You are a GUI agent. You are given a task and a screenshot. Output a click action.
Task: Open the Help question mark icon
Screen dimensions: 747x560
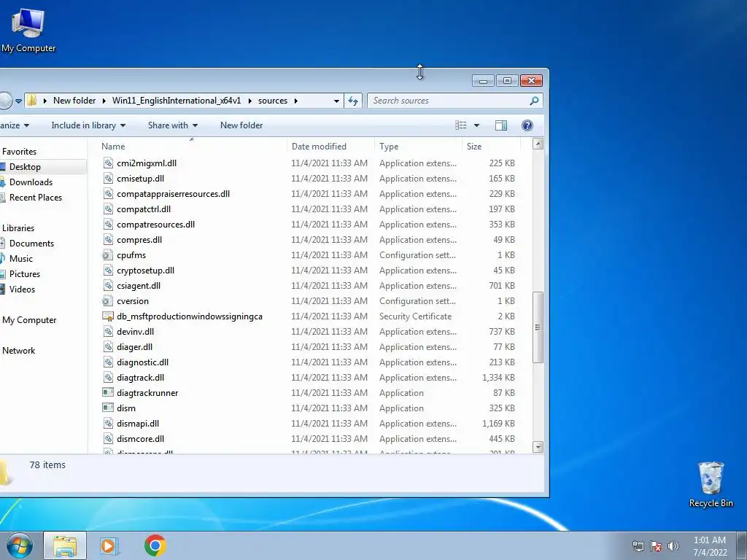pyautogui.click(x=527, y=125)
